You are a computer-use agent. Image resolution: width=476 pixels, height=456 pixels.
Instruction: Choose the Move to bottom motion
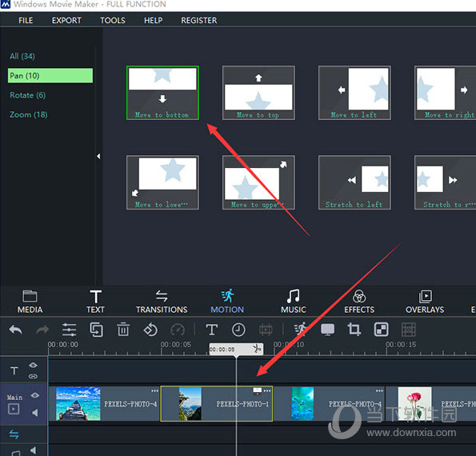162,93
